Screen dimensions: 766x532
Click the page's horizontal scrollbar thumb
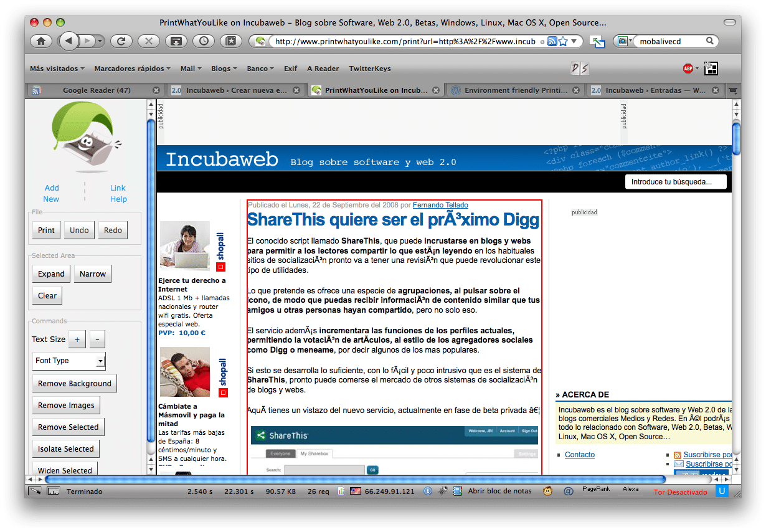tap(355, 479)
